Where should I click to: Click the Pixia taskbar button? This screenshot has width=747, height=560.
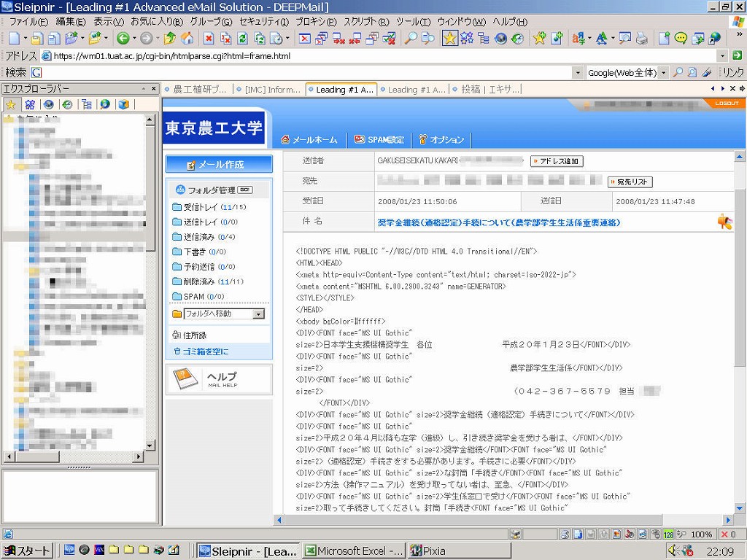(x=460, y=551)
